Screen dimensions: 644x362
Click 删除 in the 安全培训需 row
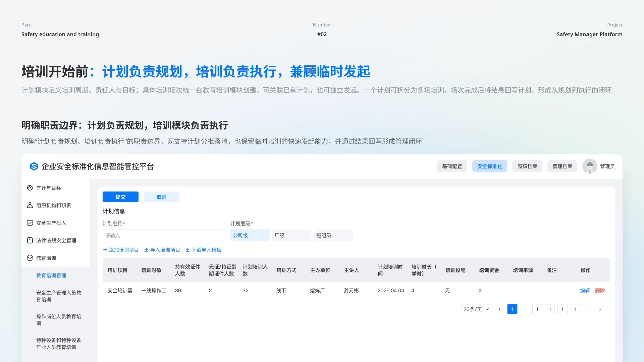(600, 290)
